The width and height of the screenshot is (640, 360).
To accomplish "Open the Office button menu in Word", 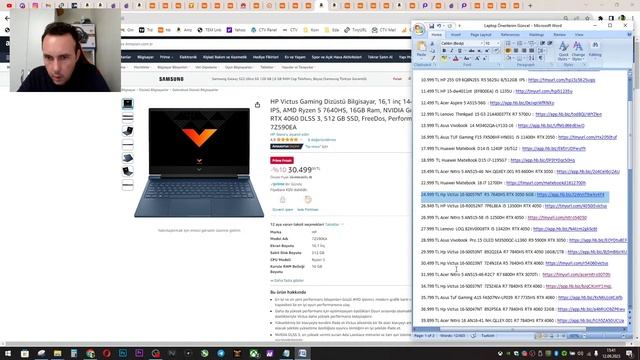I will click(419, 29).
